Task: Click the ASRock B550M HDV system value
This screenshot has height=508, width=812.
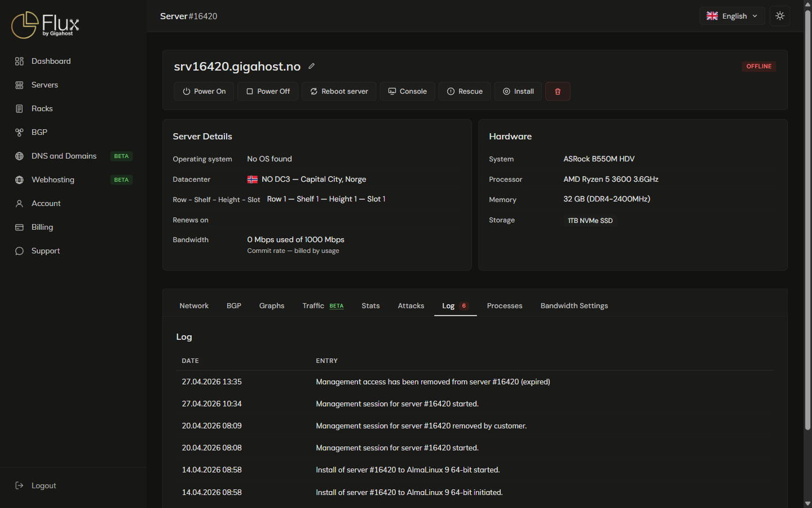Action: (599, 159)
